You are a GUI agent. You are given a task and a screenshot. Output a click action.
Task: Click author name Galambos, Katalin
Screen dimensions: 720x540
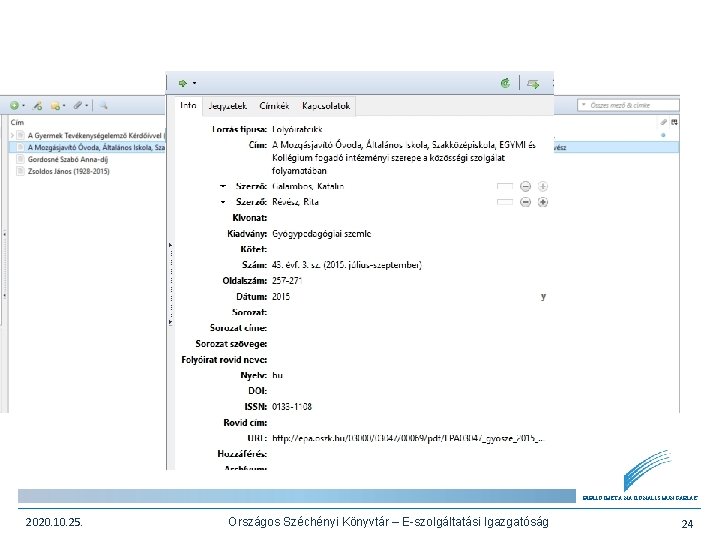308,186
